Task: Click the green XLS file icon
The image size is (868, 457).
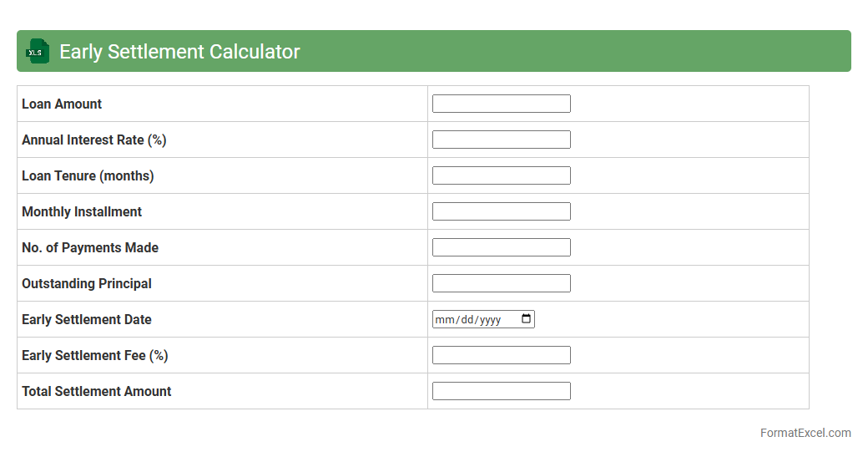Action: 38,51
